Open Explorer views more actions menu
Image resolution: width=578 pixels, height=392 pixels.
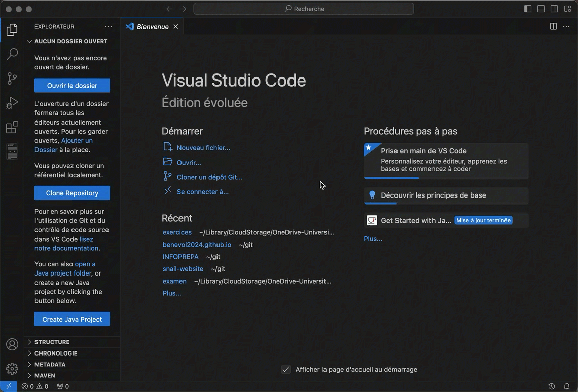(109, 26)
